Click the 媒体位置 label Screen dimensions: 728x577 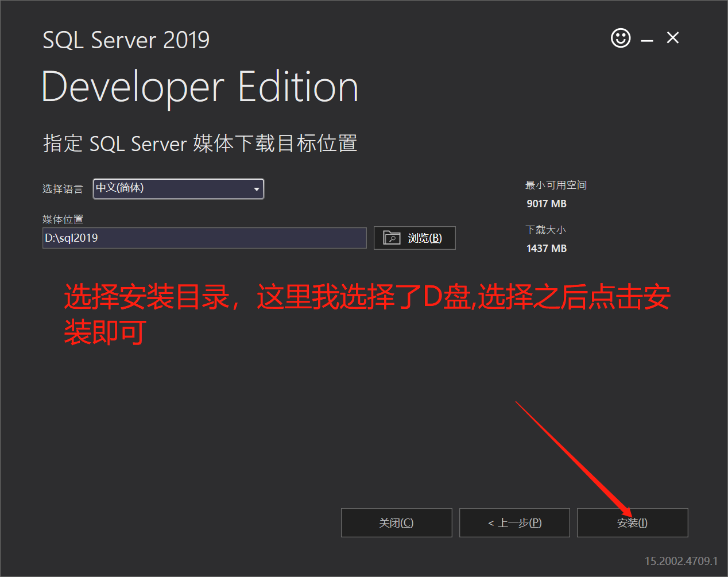click(x=63, y=219)
